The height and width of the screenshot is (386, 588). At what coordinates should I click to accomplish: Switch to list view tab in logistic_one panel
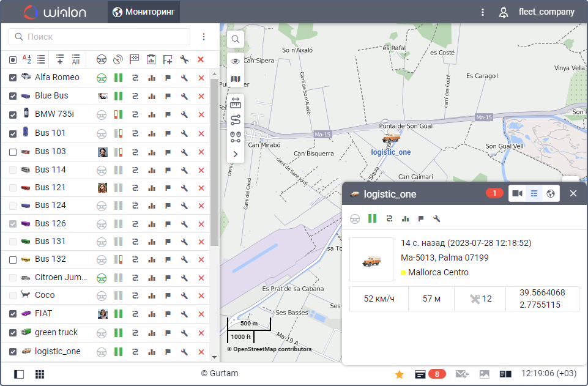point(534,194)
